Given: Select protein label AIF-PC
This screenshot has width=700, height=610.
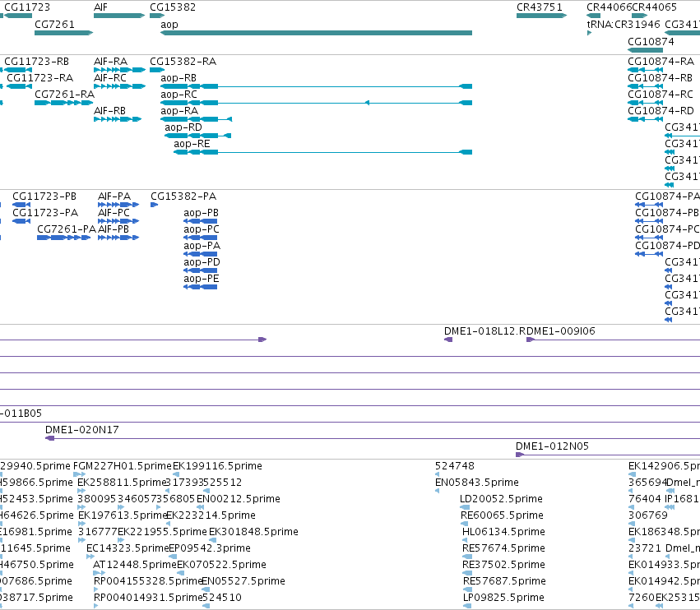Looking at the screenshot, I should [114, 212].
